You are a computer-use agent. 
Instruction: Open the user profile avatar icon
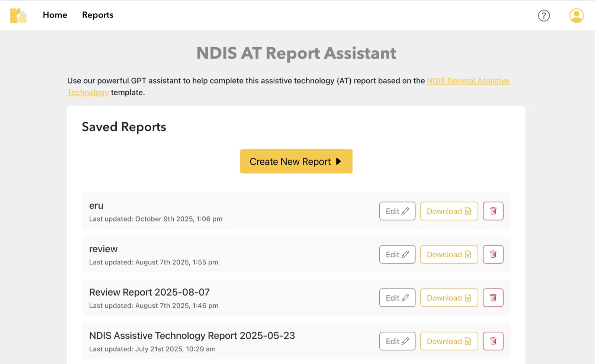click(x=576, y=16)
